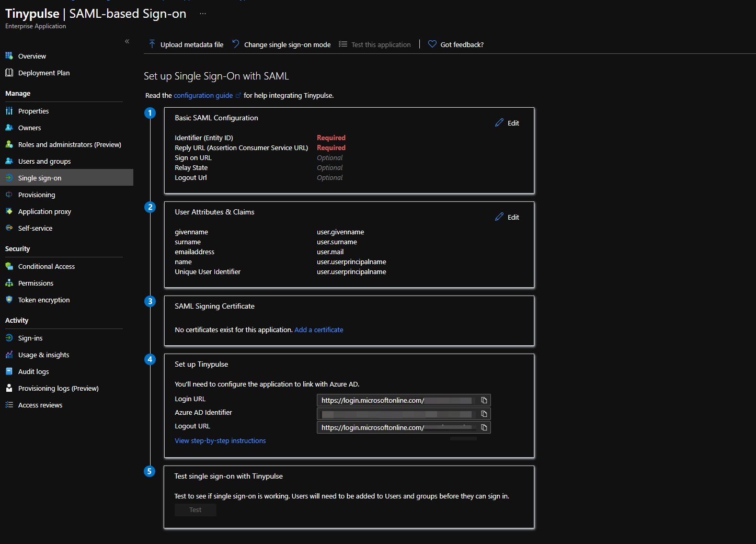Click the Deployment Plan book icon
This screenshot has height=544, width=756.
[9, 72]
